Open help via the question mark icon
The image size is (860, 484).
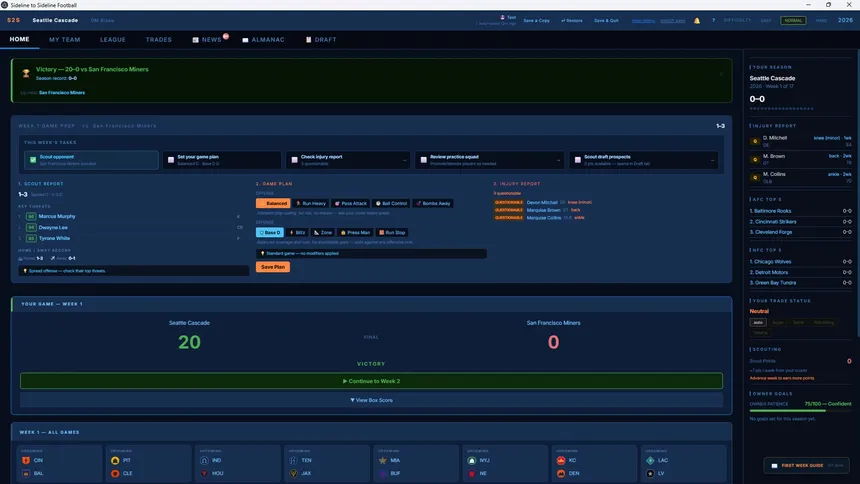tap(714, 20)
